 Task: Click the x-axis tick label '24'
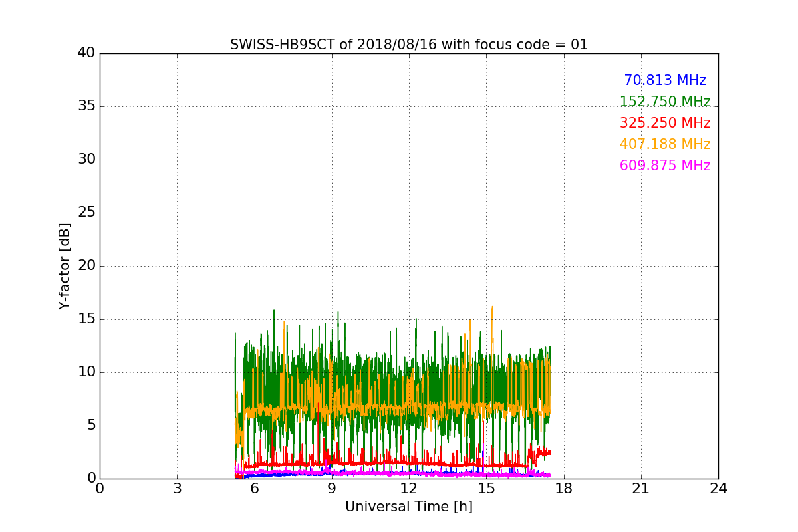pos(718,489)
